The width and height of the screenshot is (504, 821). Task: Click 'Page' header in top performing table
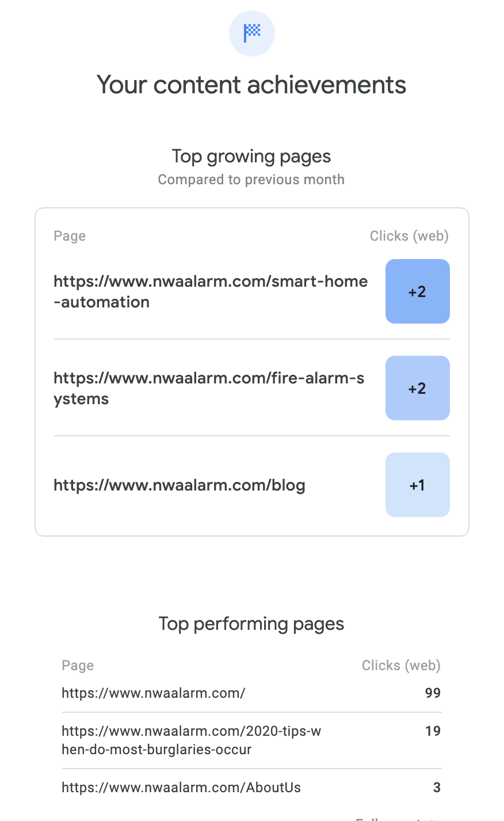(78, 666)
